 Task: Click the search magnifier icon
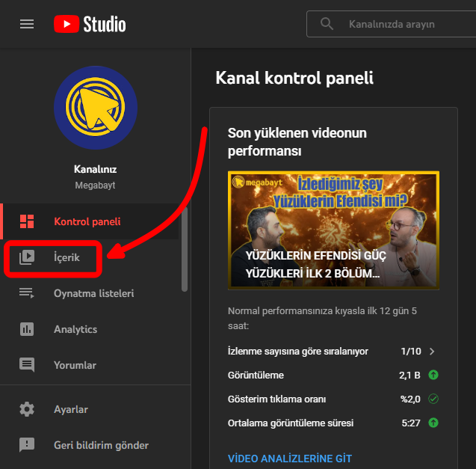(327, 24)
